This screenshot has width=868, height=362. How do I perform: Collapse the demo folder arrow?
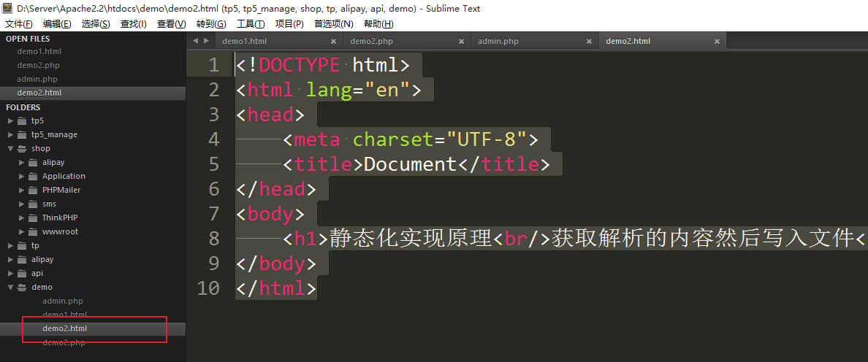click(10, 288)
